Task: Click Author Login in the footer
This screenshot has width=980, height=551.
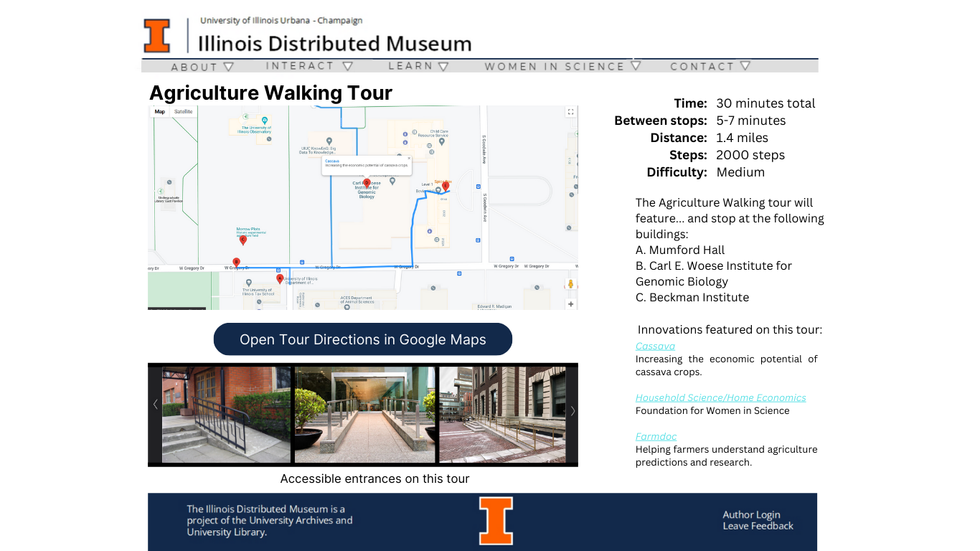Action: pos(751,514)
